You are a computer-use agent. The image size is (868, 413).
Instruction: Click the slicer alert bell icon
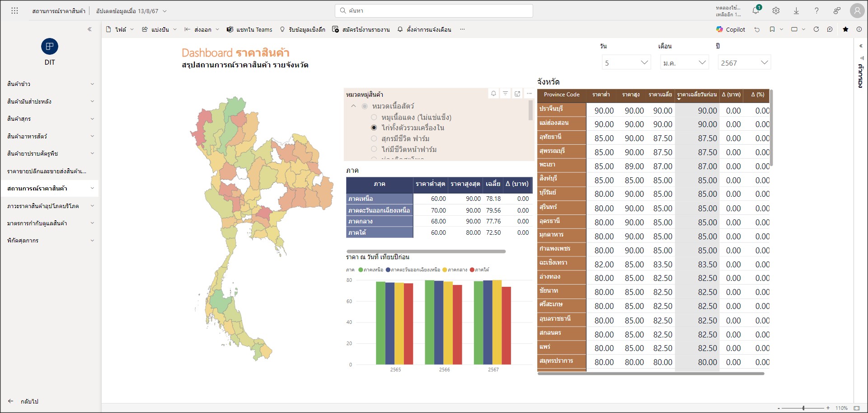click(493, 94)
